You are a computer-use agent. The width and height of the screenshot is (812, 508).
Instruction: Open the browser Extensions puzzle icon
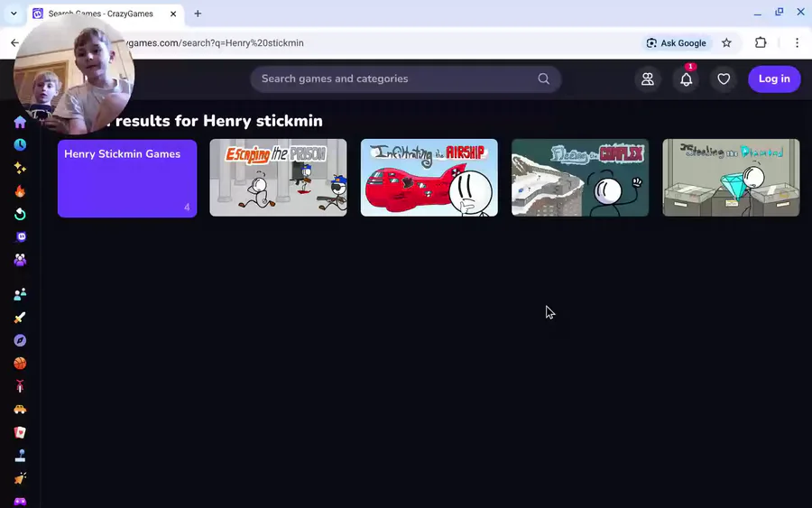coord(761,43)
